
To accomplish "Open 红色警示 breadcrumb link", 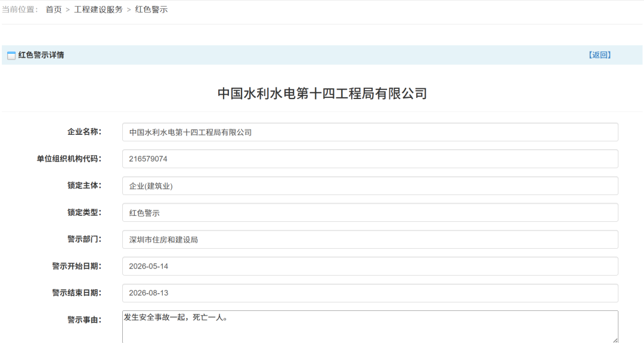I will [x=151, y=10].
